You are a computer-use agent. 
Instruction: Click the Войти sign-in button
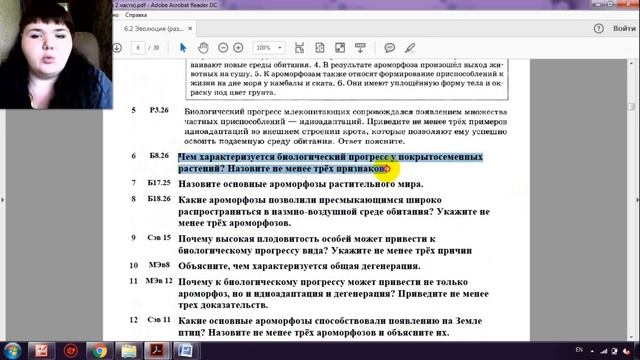click(x=624, y=29)
